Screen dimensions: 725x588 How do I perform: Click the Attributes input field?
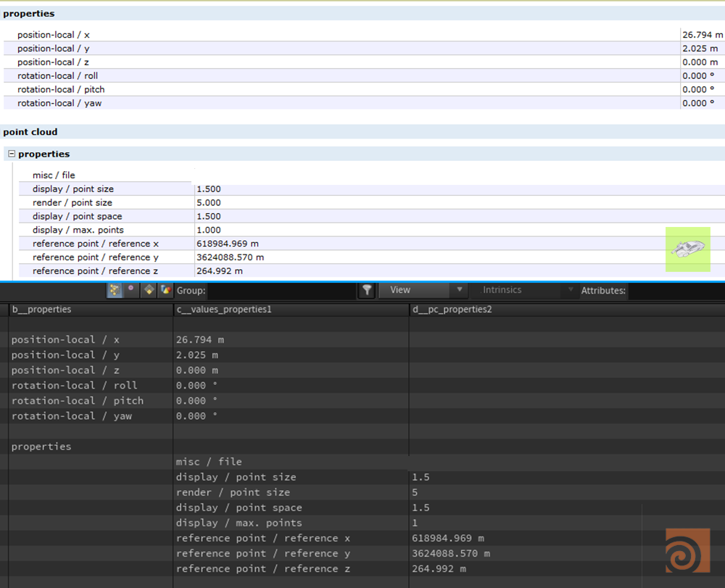click(x=675, y=290)
